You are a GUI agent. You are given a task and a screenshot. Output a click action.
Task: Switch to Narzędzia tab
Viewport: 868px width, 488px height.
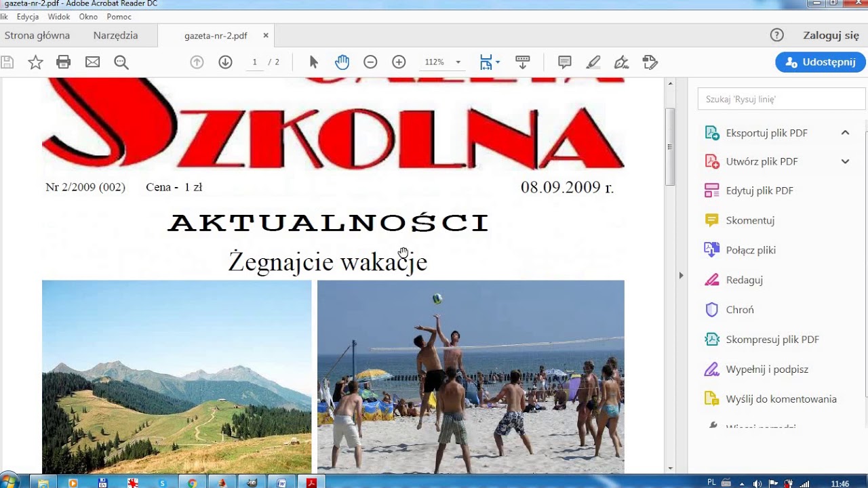click(x=115, y=35)
